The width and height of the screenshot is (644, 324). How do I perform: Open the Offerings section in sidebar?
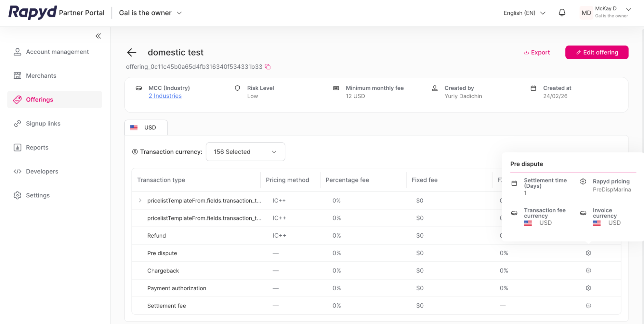(x=39, y=99)
